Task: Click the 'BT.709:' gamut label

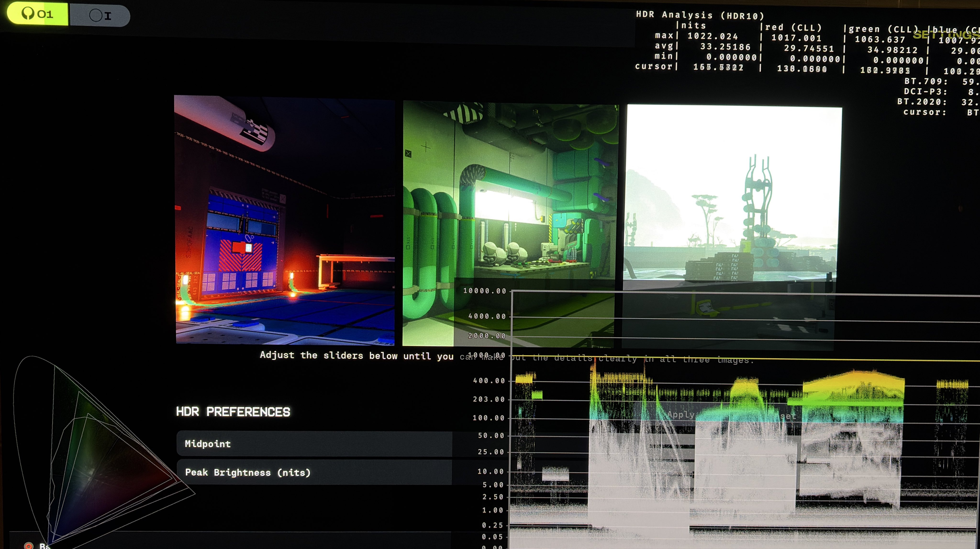Action: pos(926,81)
